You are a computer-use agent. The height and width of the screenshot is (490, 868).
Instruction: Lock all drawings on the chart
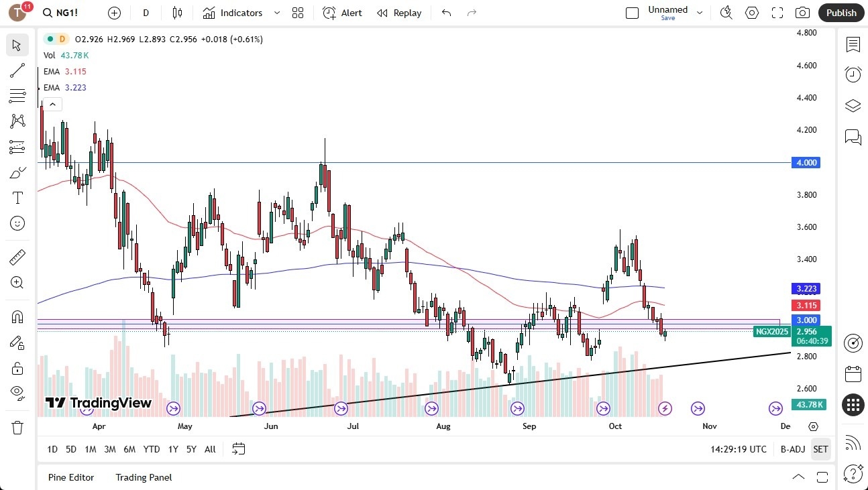(x=17, y=367)
